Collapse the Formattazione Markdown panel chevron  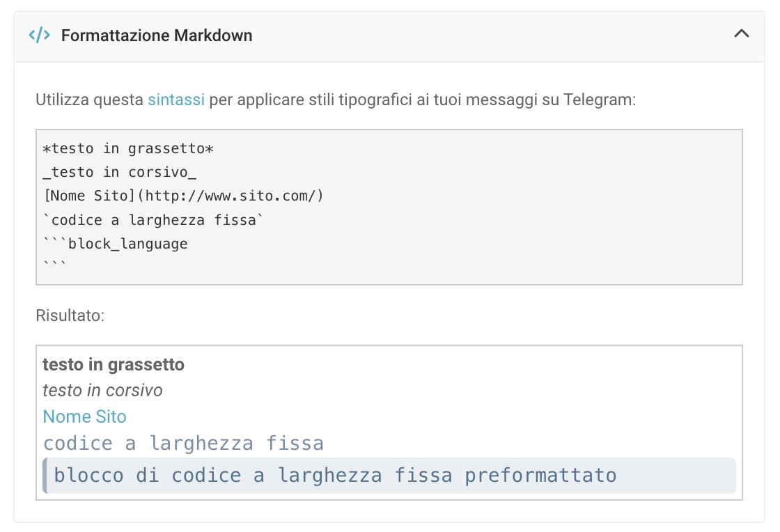pos(742,33)
